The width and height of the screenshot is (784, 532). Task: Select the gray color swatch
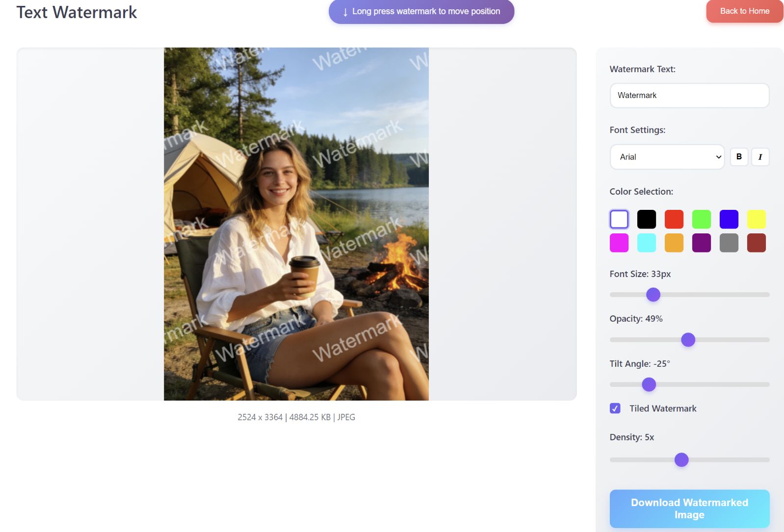click(729, 243)
